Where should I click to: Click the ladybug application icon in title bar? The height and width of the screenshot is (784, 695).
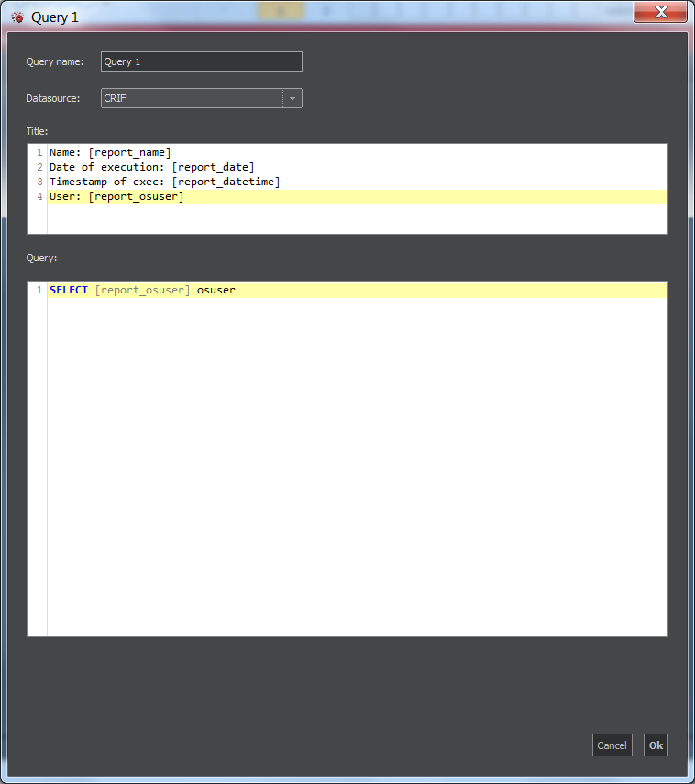coord(17,17)
